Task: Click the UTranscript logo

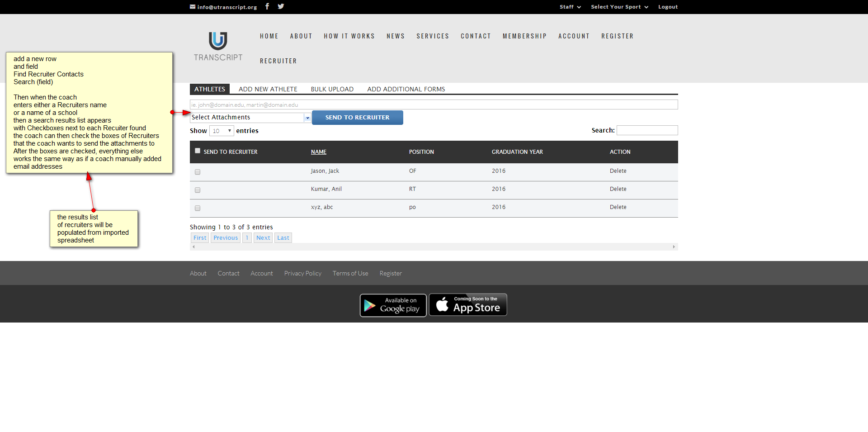Action: pyautogui.click(x=218, y=47)
